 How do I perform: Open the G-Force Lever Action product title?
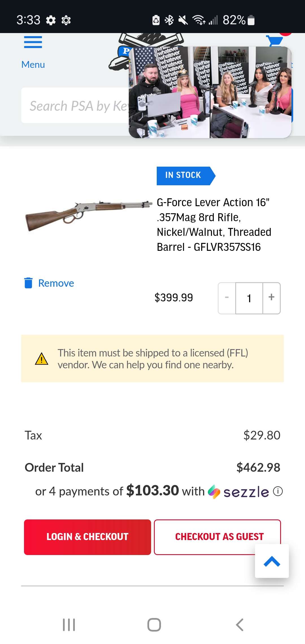pos(214,225)
